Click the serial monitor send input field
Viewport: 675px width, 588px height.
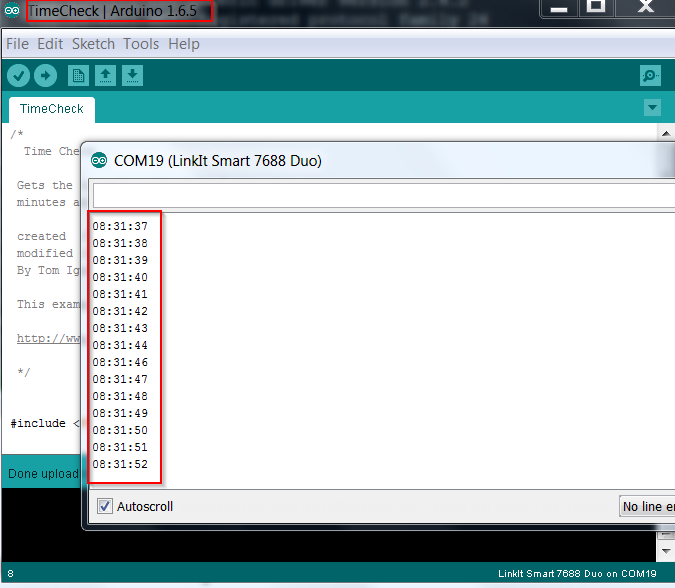point(380,195)
